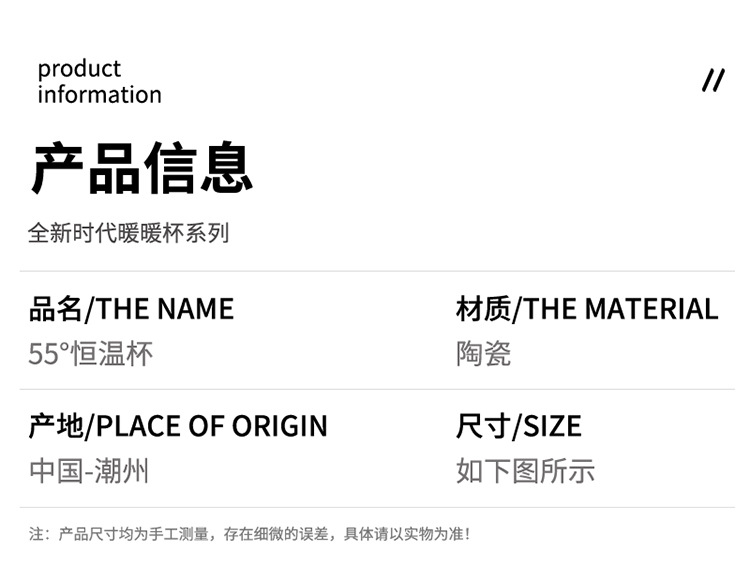The image size is (750, 562).
Task: Click the 产 character in the big title
Action: (57, 168)
